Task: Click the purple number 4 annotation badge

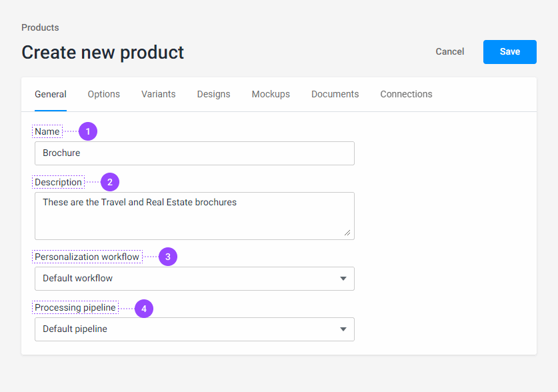Action: point(144,308)
